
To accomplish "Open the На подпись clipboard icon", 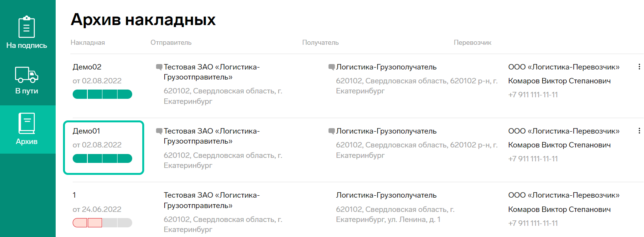I will tap(27, 27).
